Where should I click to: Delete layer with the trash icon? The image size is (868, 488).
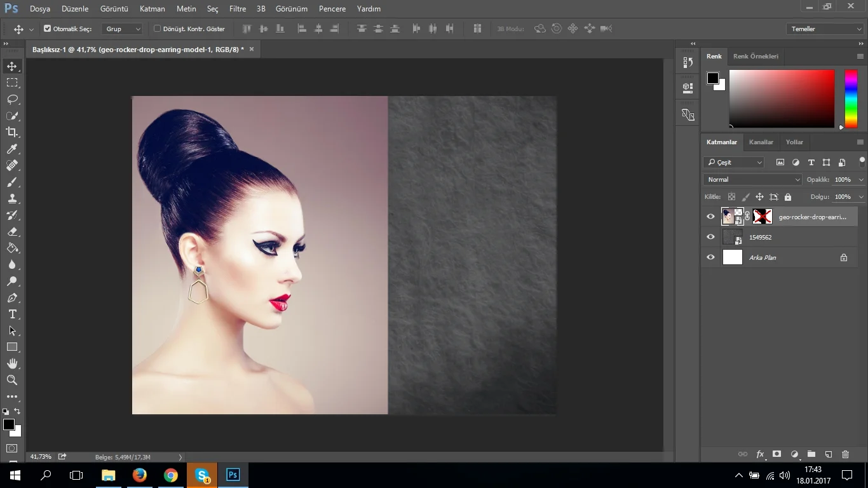845,454
